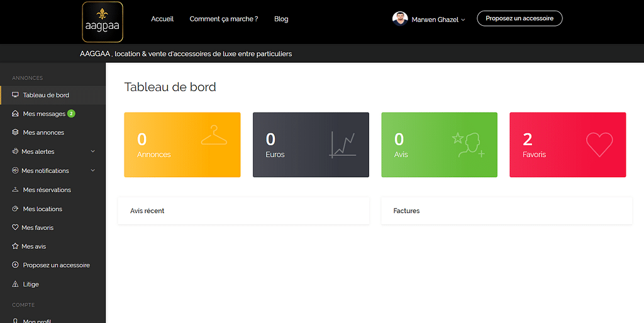Expand the Mes notifications submenu chevron

click(x=93, y=170)
